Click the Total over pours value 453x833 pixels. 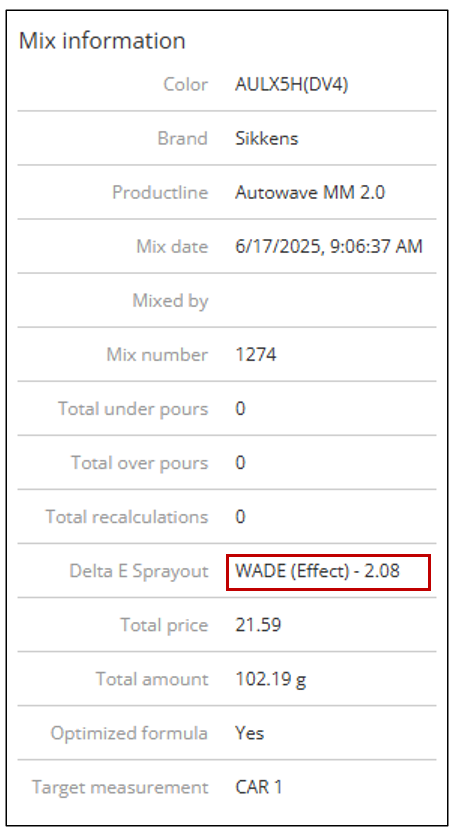241,463
